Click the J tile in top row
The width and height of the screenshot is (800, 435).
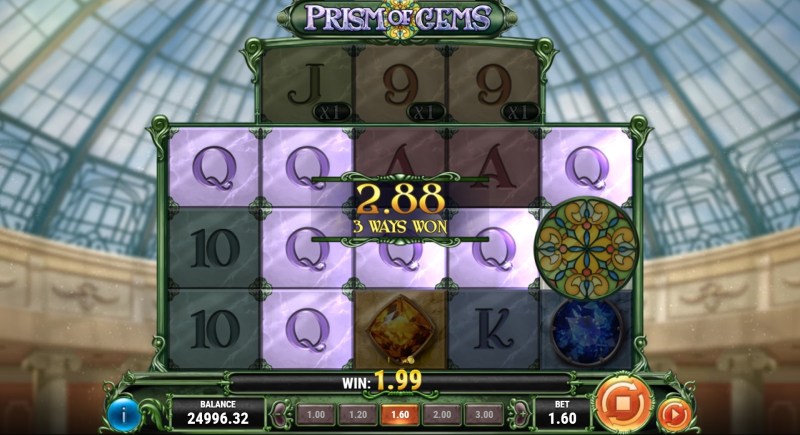(x=307, y=85)
